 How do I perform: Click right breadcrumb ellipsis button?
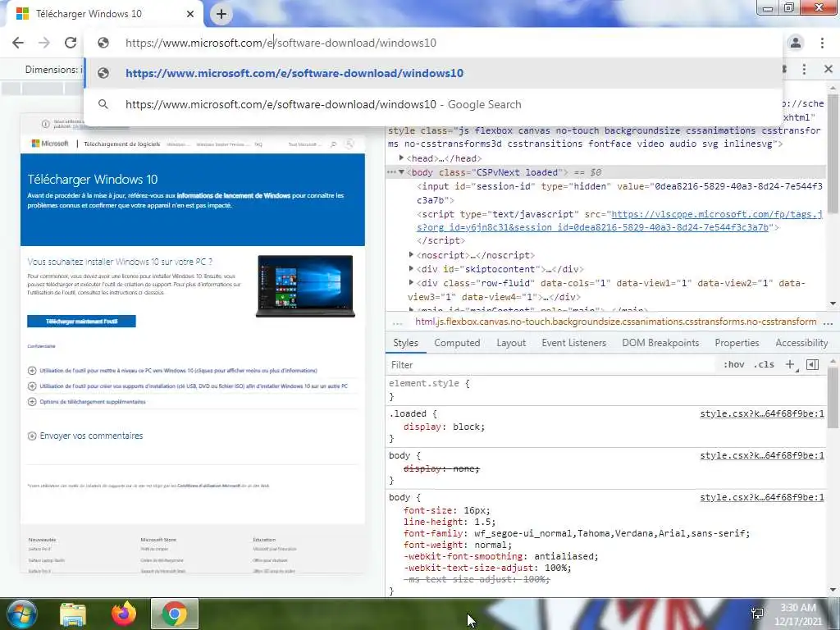tap(829, 322)
